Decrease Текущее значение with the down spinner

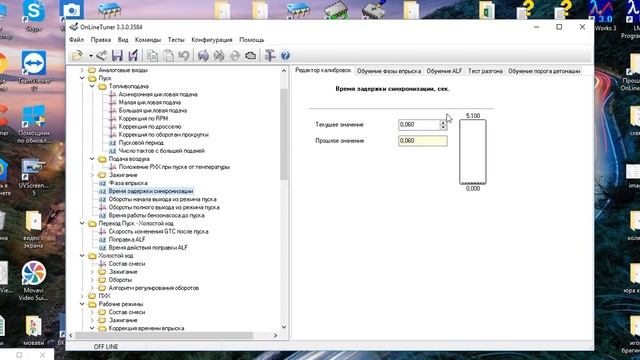[x=443, y=127]
